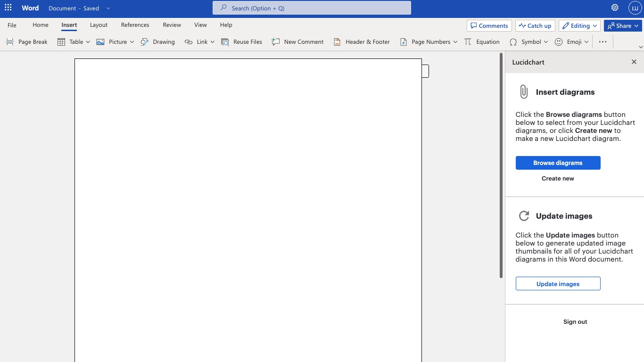Click the Link chain icon

pos(189,42)
